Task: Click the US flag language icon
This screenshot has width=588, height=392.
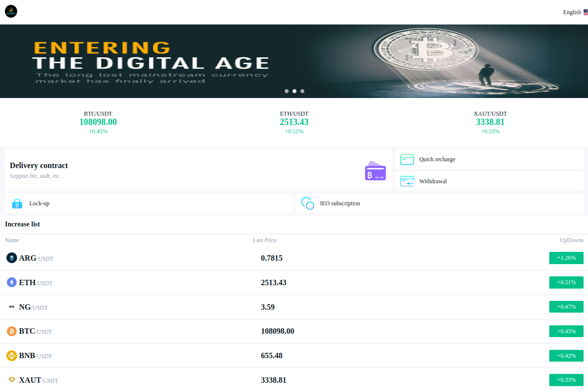Action: [586, 12]
